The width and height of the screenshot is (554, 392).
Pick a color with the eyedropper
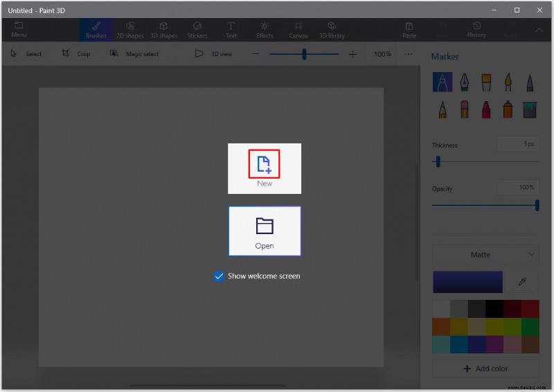[x=522, y=282]
